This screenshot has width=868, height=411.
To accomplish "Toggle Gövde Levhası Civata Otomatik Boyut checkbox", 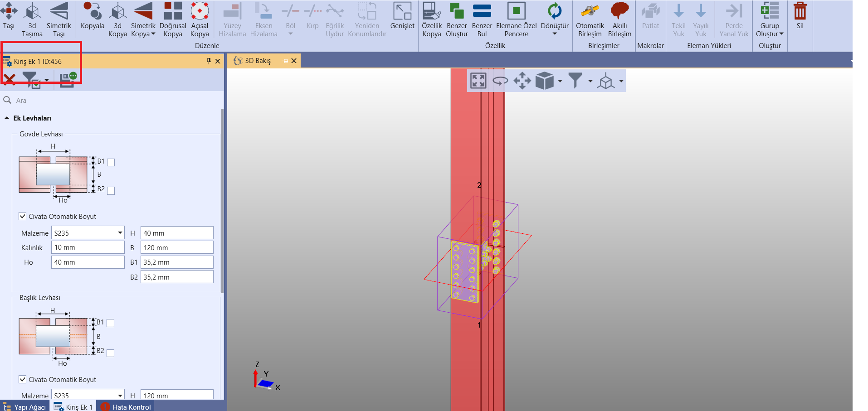I will (x=23, y=217).
